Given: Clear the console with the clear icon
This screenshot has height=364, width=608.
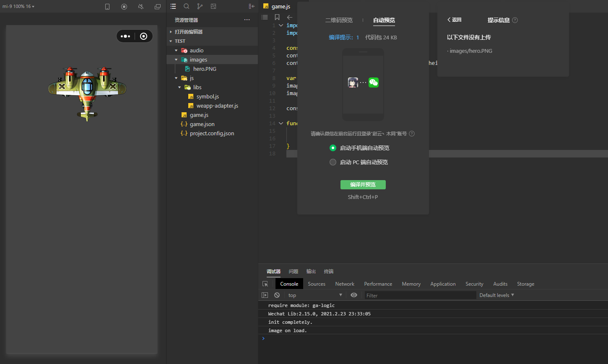Looking at the screenshot, I should click(x=277, y=295).
